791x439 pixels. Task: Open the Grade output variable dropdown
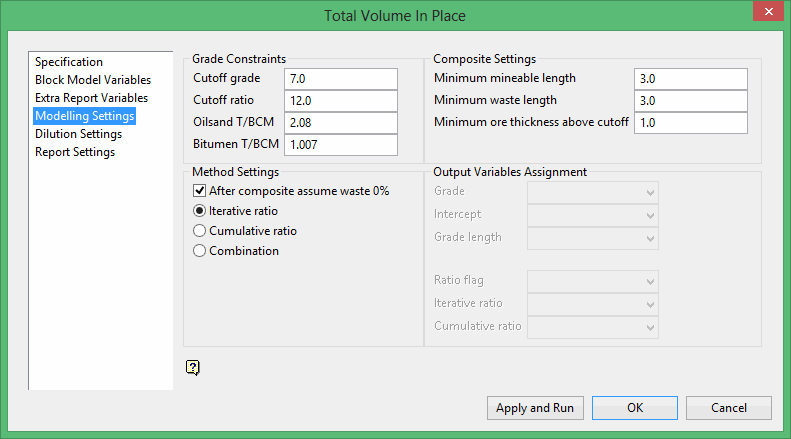pos(592,192)
